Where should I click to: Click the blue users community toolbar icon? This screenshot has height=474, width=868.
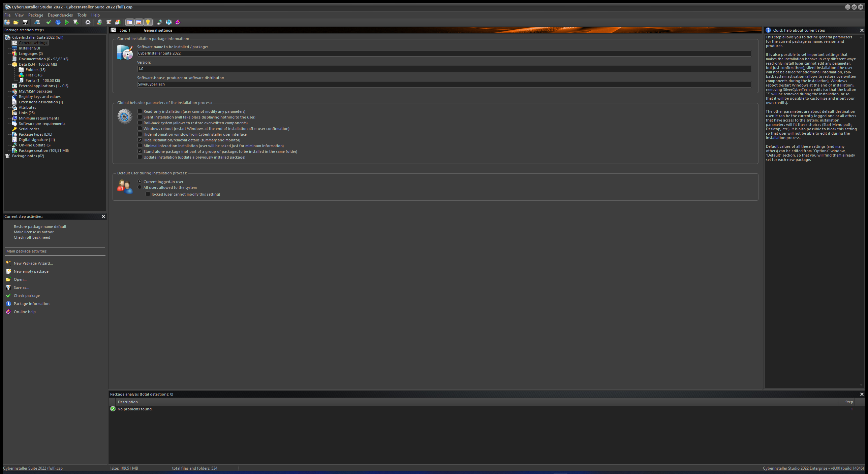point(168,22)
